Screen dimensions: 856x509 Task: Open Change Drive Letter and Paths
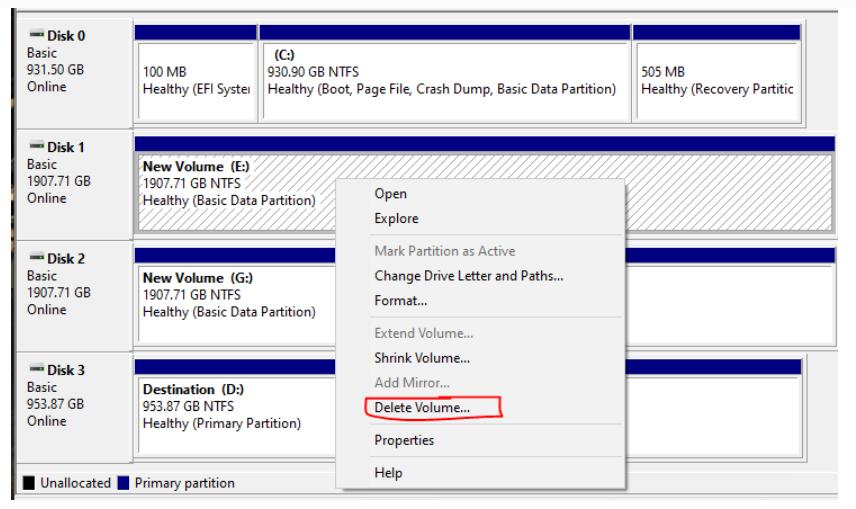pos(468,276)
